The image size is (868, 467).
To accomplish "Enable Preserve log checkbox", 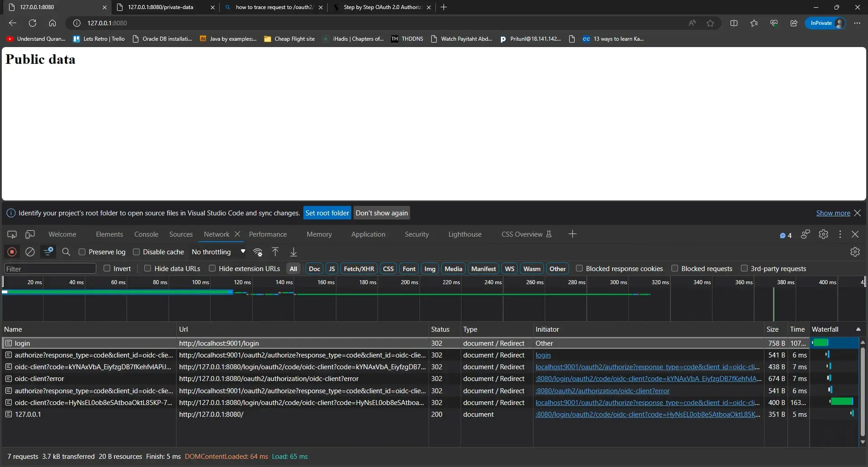I will pos(82,252).
